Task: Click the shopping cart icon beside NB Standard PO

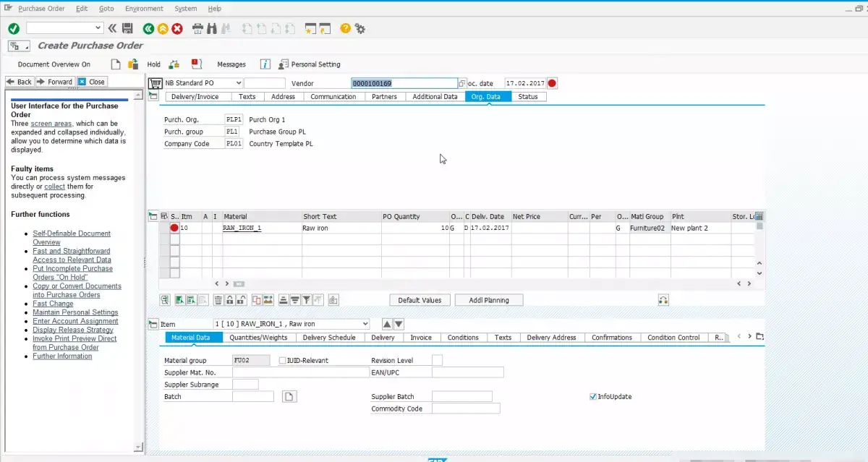Action: [155, 83]
